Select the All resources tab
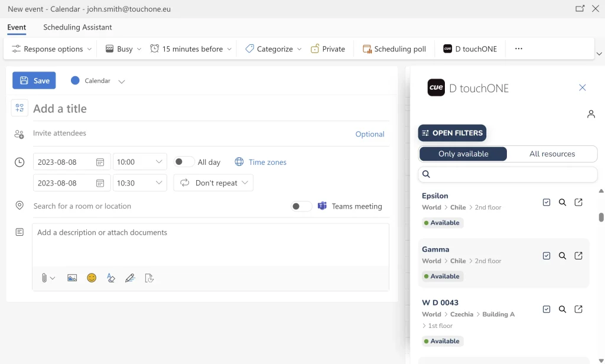Image resolution: width=605 pixels, height=364 pixels. coord(552,154)
